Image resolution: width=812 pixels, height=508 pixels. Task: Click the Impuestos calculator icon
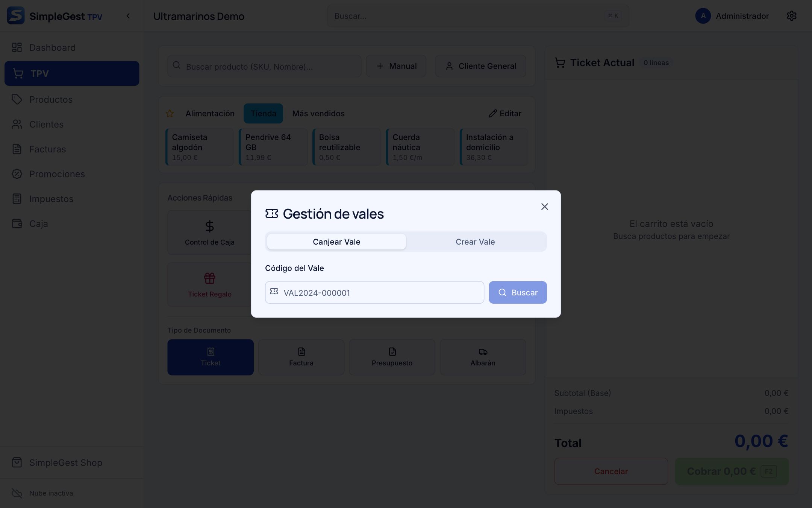(17, 199)
